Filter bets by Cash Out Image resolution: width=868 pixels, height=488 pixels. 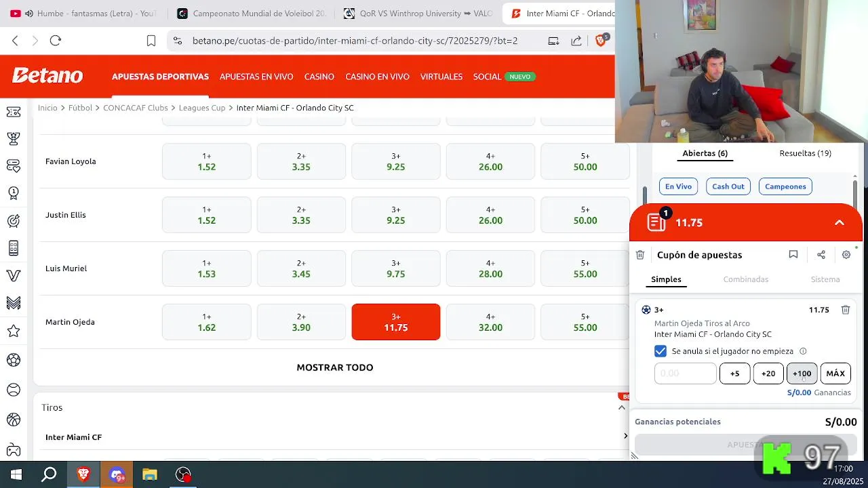pyautogui.click(x=728, y=186)
